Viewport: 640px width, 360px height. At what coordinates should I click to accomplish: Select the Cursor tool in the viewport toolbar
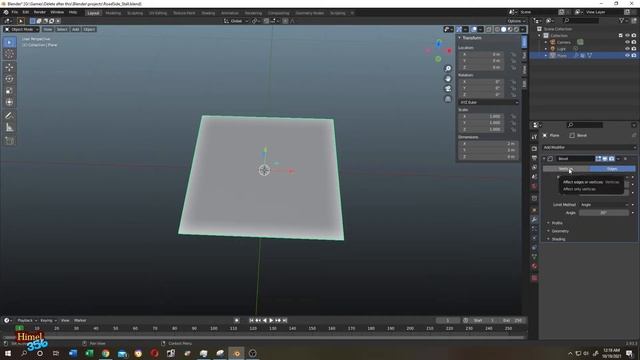pyautogui.click(x=9, y=54)
